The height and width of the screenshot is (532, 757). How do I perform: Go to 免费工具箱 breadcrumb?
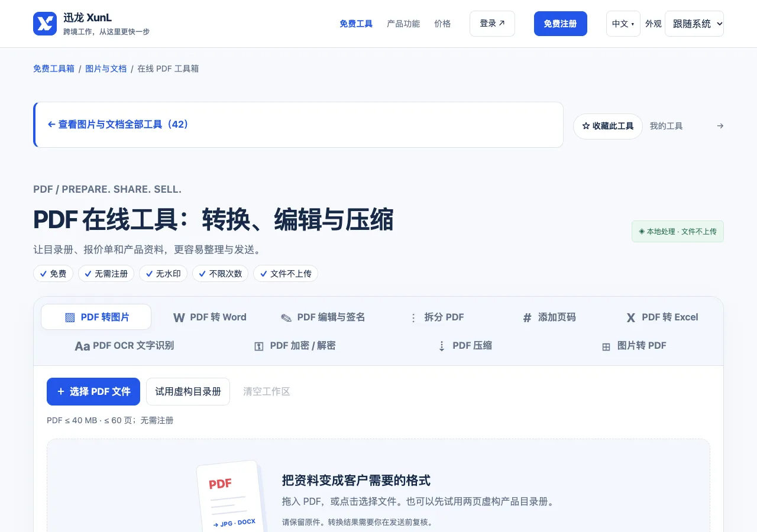[54, 69]
